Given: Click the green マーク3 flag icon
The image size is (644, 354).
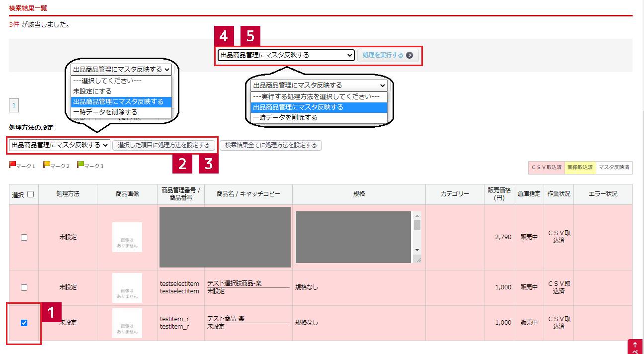Looking at the screenshot, I should pos(80,165).
